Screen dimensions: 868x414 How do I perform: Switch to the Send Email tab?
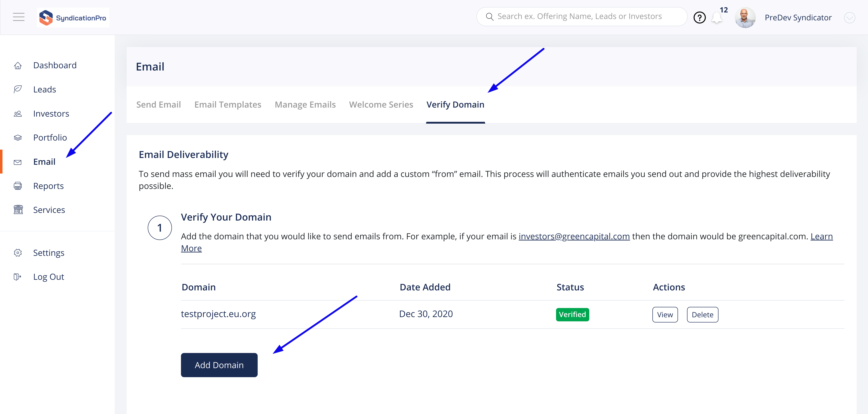pos(158,105)
